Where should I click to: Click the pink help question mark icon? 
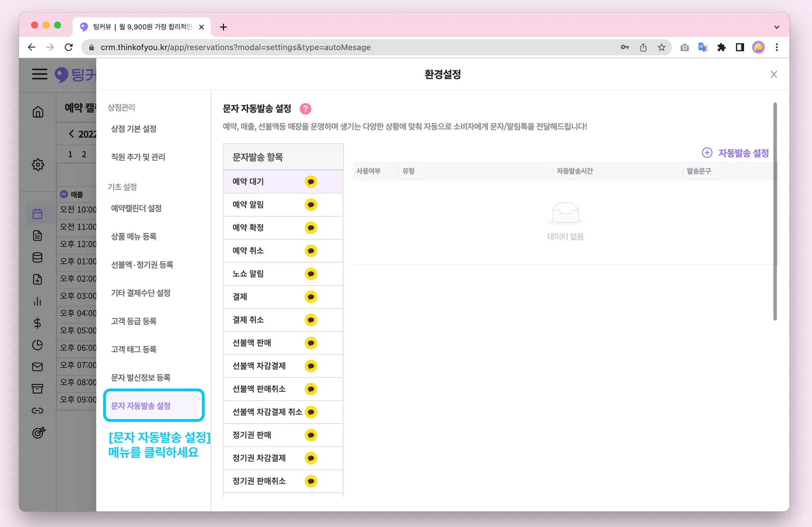point(305,109)
